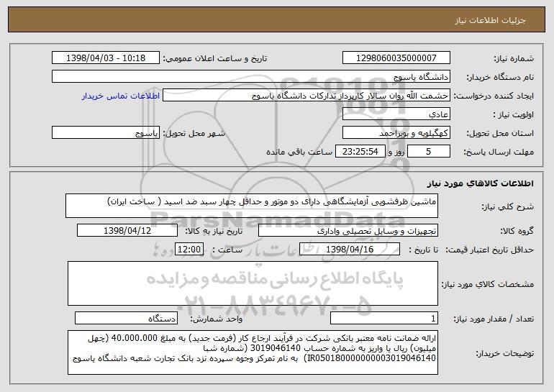The width and height of the screenshot is (554, 392).
Task: Click the buyer organization field 'دانشگاه یاسوج'
Action: pos(251,77)
